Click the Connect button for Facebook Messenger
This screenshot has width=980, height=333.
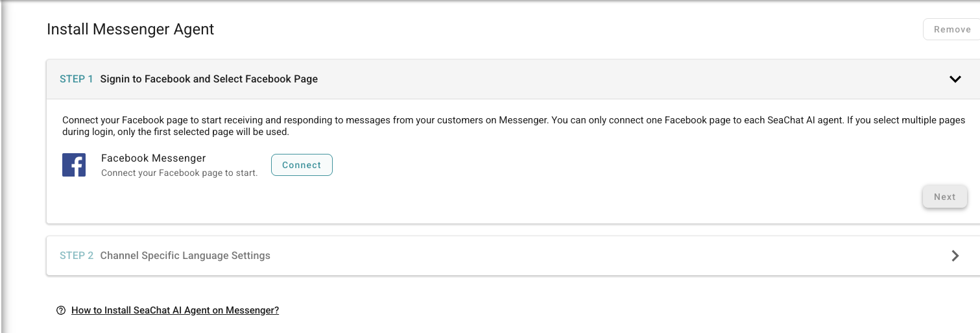click(x=302, y=165)
